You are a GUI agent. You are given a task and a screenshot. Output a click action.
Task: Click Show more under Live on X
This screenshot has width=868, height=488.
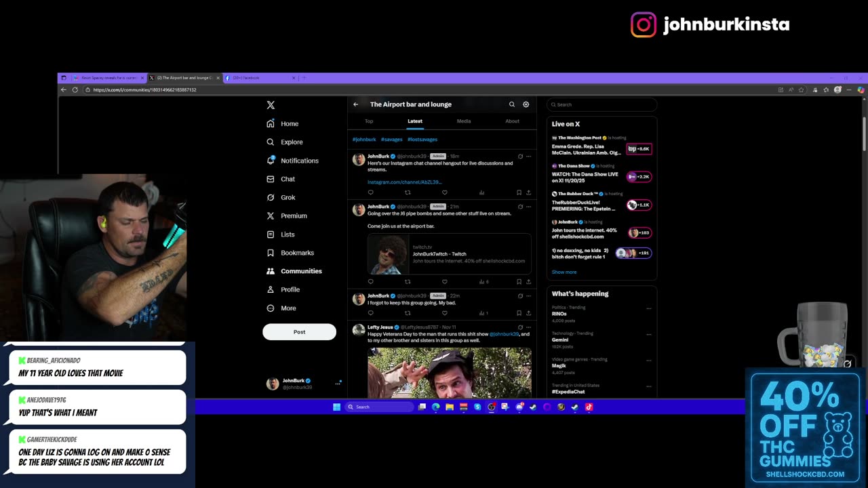564,272
